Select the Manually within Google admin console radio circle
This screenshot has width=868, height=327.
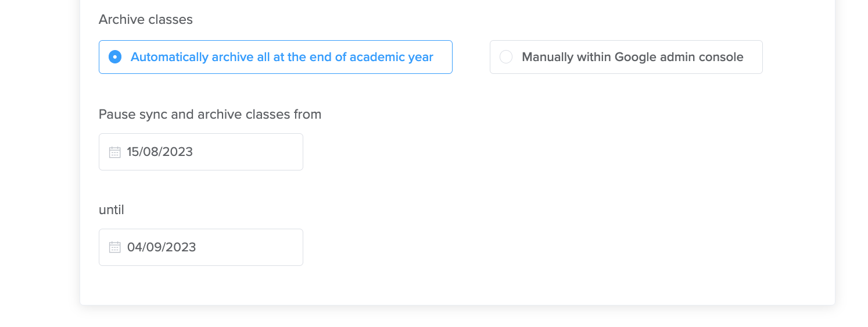(506, 57)
